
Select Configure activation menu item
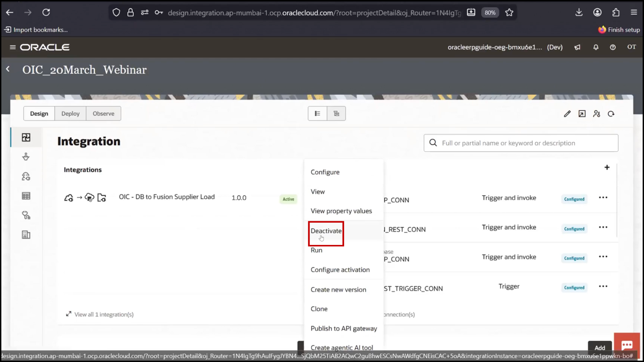pyautogui.click(x=344, y=270)
